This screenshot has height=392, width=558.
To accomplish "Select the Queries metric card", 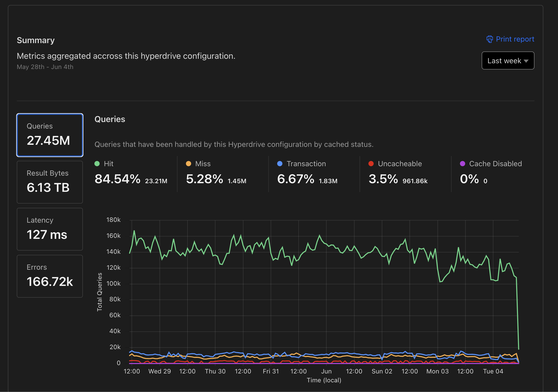I will point(50,135).
